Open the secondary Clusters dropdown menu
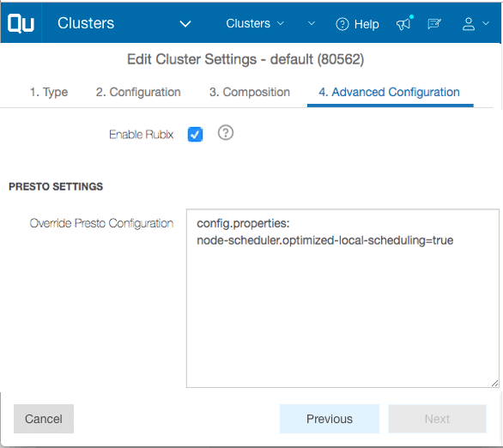This screenshot has height=448, width=503. [x=255, y=23]
